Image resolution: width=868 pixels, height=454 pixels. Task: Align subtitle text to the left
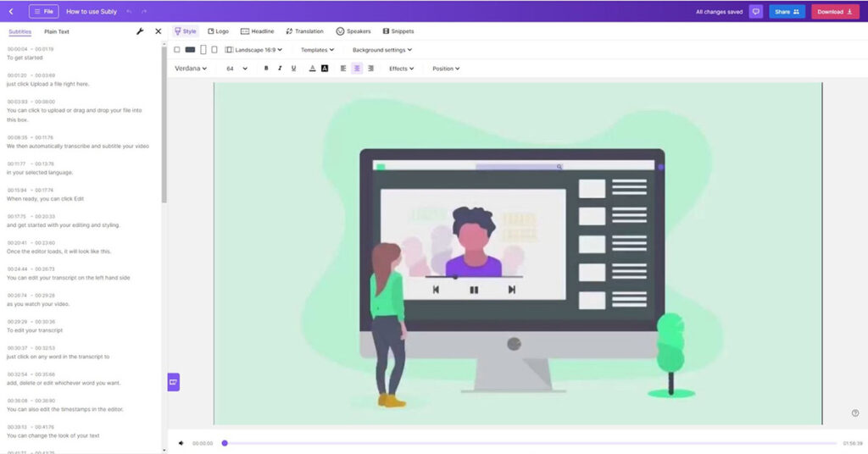tap(343, 69)
